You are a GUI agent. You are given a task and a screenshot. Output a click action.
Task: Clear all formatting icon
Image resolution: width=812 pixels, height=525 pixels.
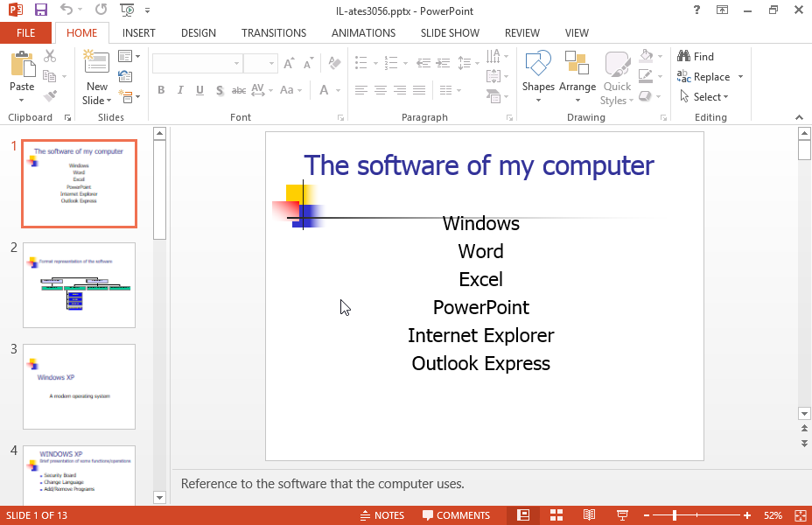pyautogui.click(x=334, y=63)
